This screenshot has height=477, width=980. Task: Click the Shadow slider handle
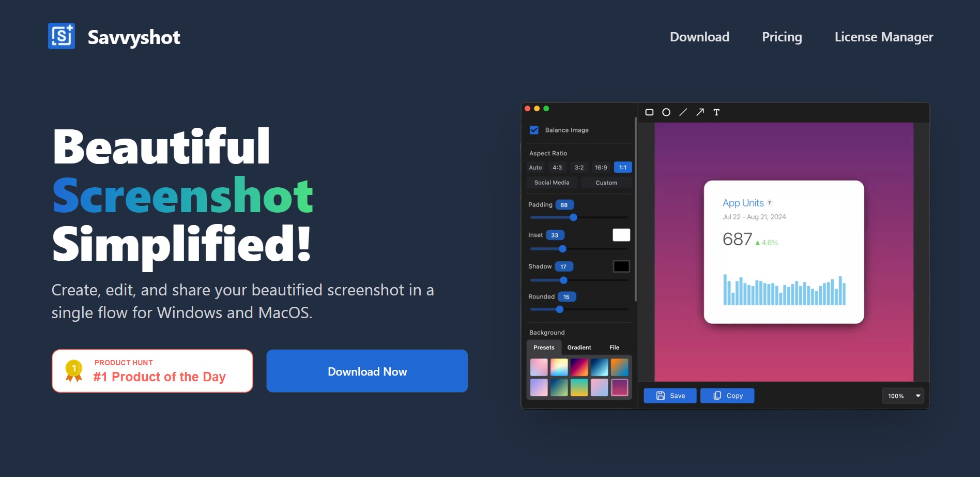pos(563,280)
